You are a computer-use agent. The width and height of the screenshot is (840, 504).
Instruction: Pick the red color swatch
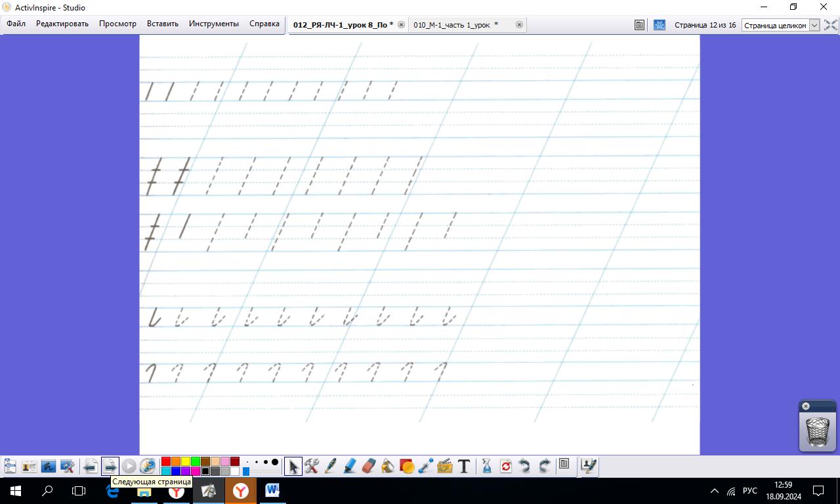[x=166, y=462]
